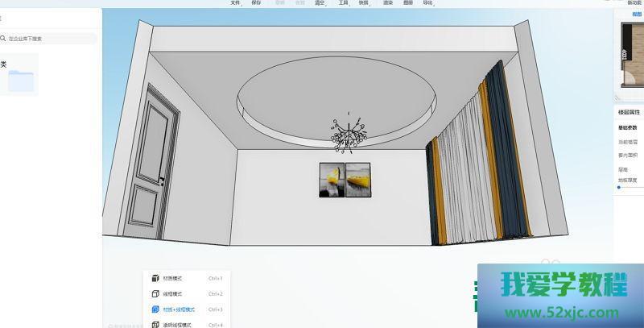
Task: Expand the 导出 export dropdown
Action: coord(429,3)
